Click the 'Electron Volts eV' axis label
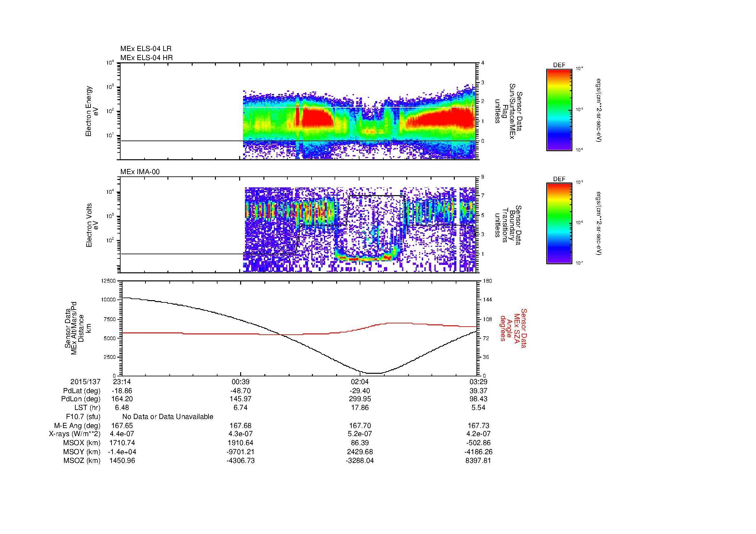Image resolution: width=756 pixels, height=534 pixels. pos(92,225)
